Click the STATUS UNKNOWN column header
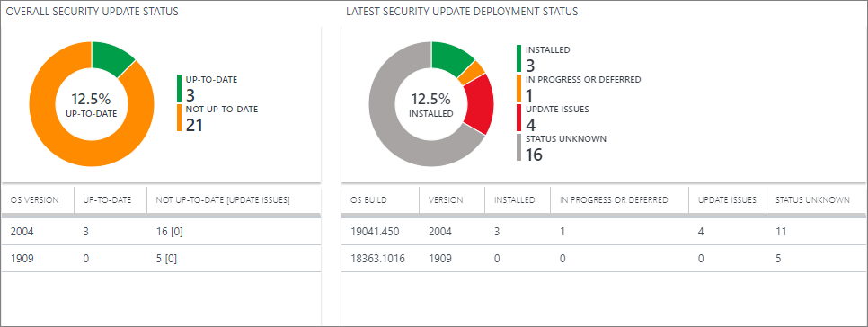Viewport: 868px width, 327px height. (813, 200)
